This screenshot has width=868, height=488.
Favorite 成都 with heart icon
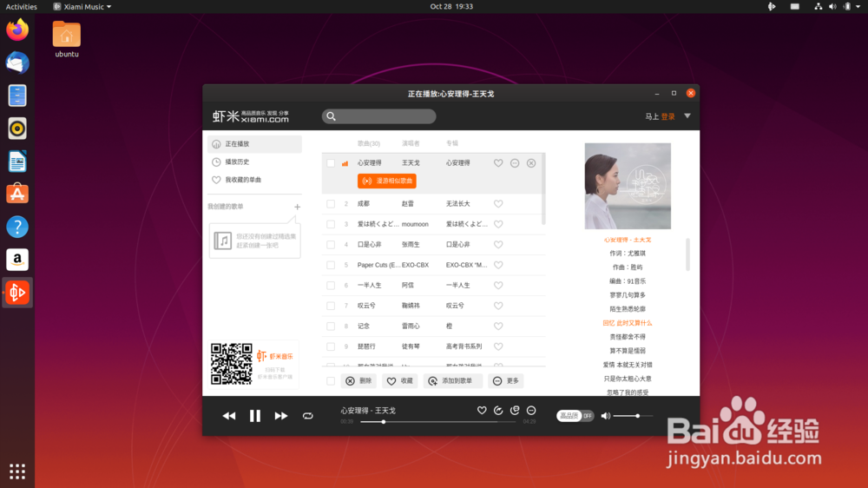(498, 204)
